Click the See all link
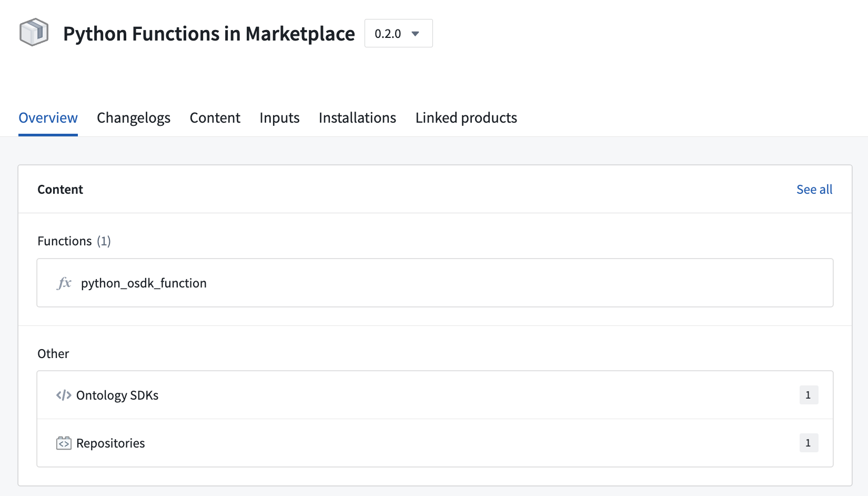Image resolution: width=868 pixels, height=496 pixels. 814,189
